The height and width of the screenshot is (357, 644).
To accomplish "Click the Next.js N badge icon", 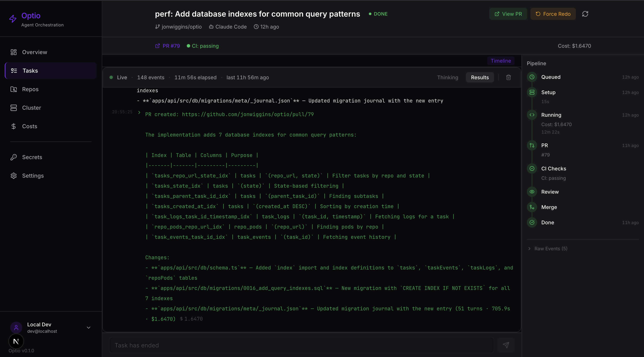I will pyautogui.click(x=16, y=341).
